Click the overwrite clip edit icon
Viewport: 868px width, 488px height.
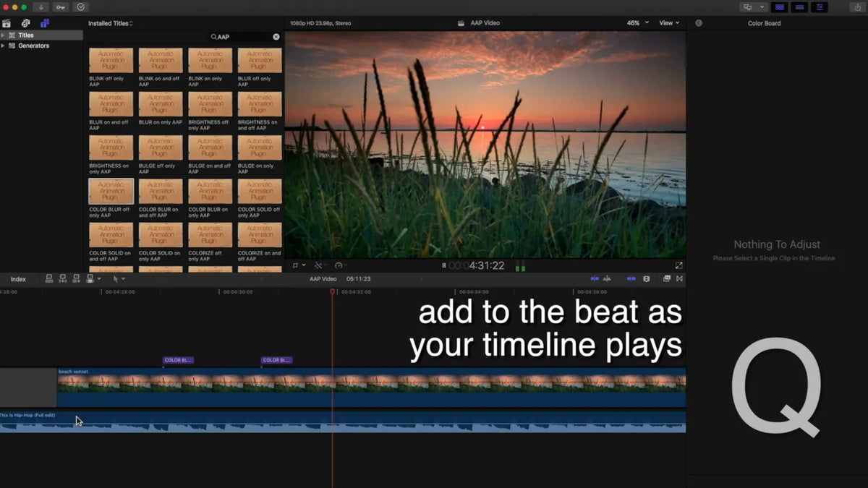point(92,278)
